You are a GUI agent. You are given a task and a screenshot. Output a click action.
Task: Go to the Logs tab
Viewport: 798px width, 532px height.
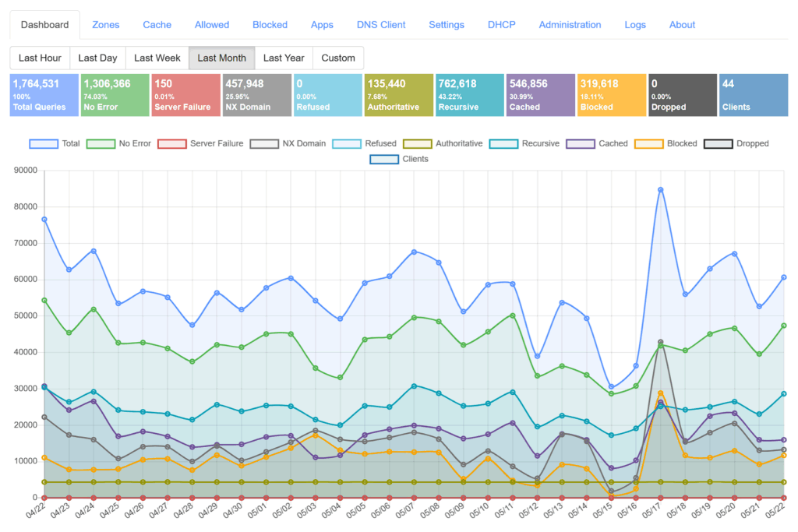coord(634,25)
